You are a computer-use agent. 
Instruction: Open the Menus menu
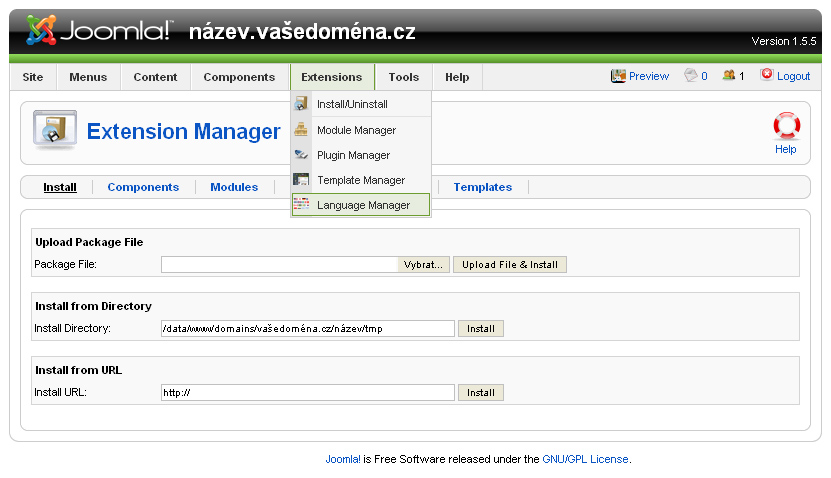(x=88, y=77)
